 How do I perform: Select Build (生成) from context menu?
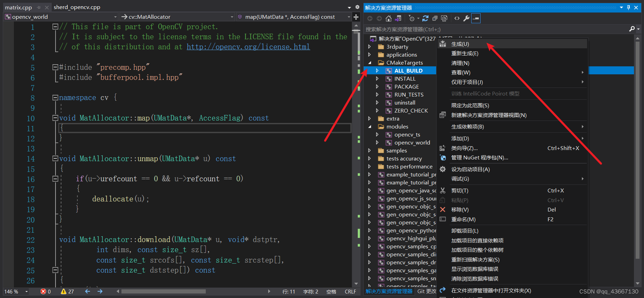(x=512, y=44)
